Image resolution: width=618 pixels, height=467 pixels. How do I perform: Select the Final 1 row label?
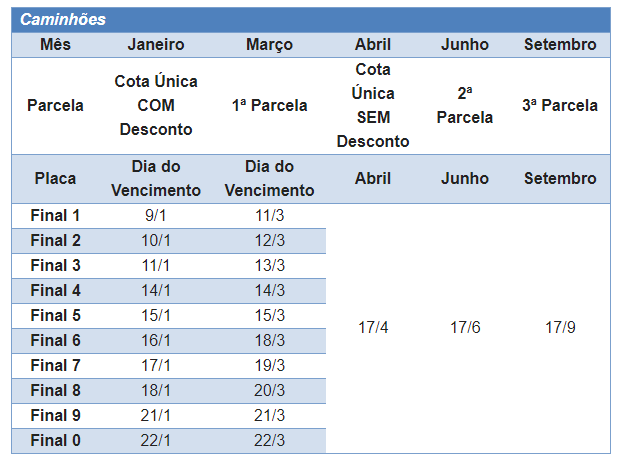[x=55, y=216]
